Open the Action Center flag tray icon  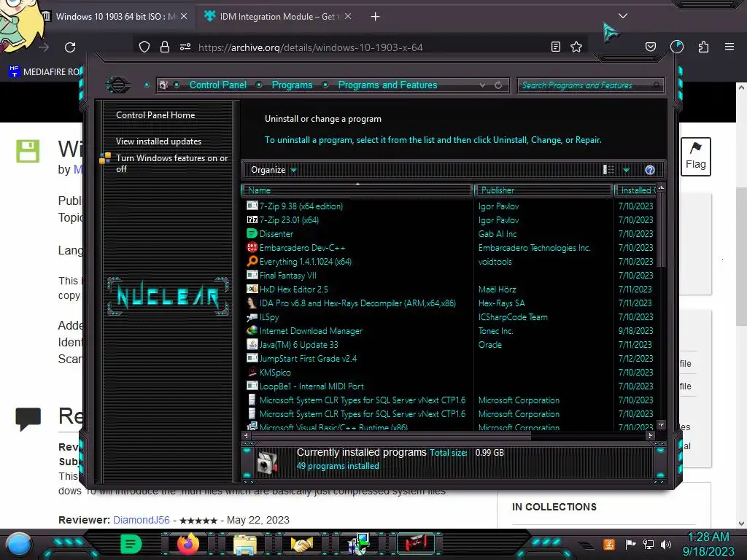[630, 544]
